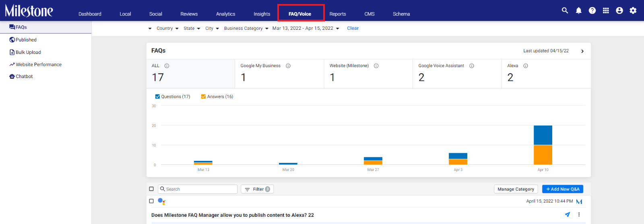Select the Google Voice Assistant stat card

point(457,74)
